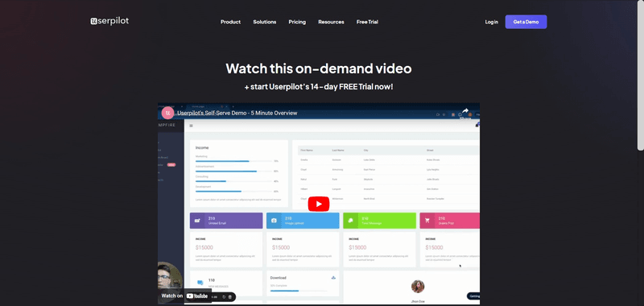Viewport: 644px width, 306px height.
Task: Click the page vertical scrollbar
Action: [640, 75]
